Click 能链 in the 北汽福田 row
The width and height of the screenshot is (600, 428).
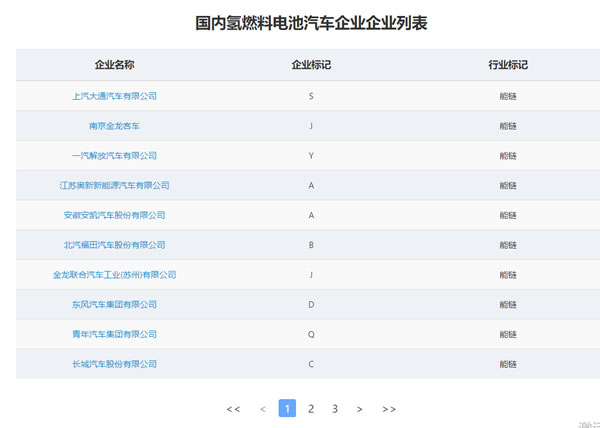[x=508, y=245]
